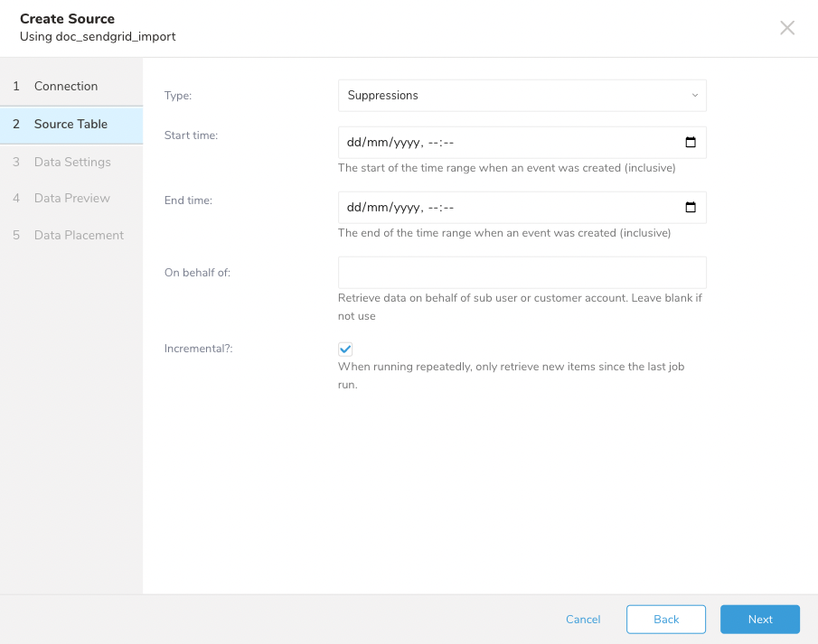This screenshot has height=644, width=818.
Task: Select the hours segment in End time
Action: [431, 208]
